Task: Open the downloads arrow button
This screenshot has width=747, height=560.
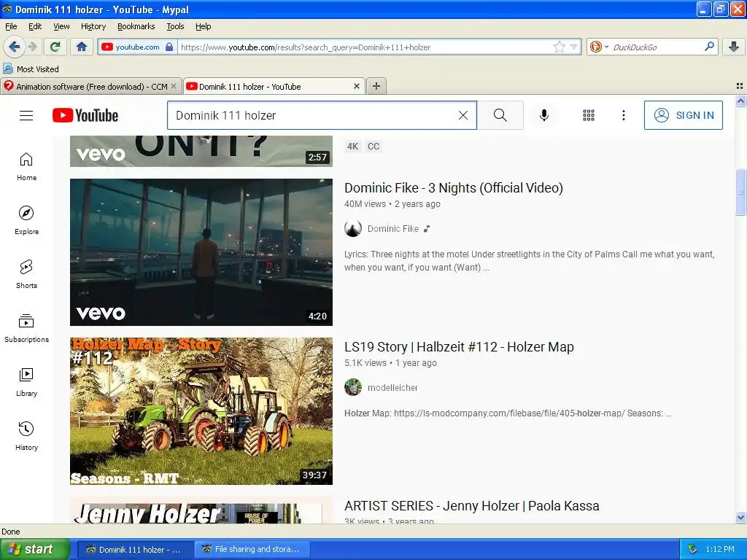Action: click(734, 47)
